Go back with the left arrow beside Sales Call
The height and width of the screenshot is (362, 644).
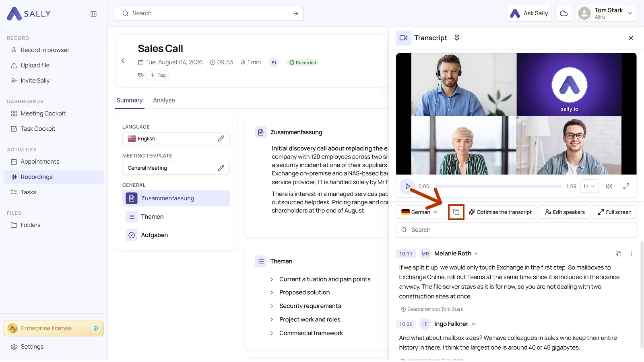123,61
